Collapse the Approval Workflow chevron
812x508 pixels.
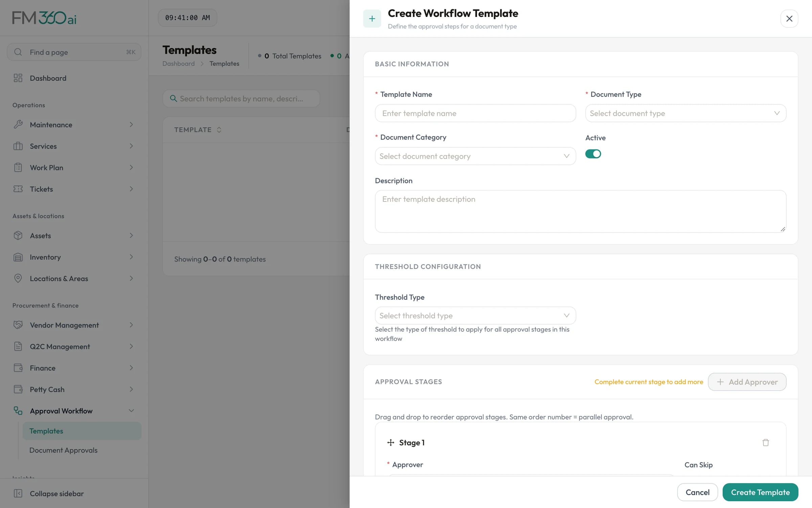131,410
